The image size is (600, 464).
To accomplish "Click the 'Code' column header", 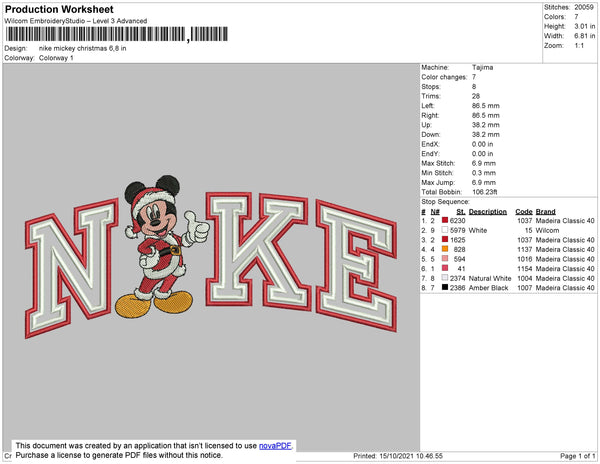I will pyautogui.click(x=524, y=212).
